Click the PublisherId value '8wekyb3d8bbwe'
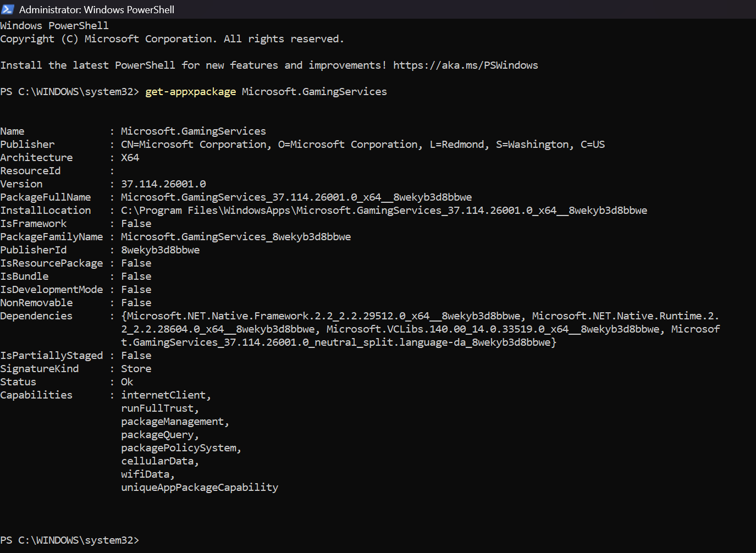This screenshot has width=756, height=553. coord(161,250)
